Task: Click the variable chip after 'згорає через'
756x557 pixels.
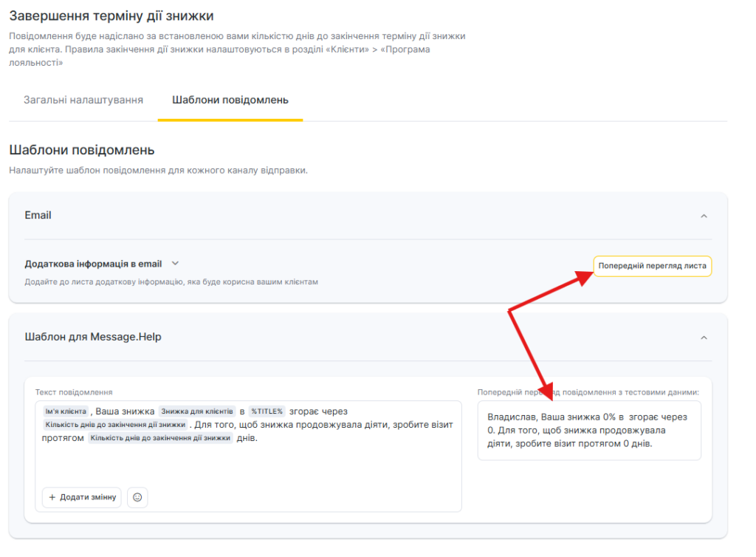Action: (x=114, y=425)
